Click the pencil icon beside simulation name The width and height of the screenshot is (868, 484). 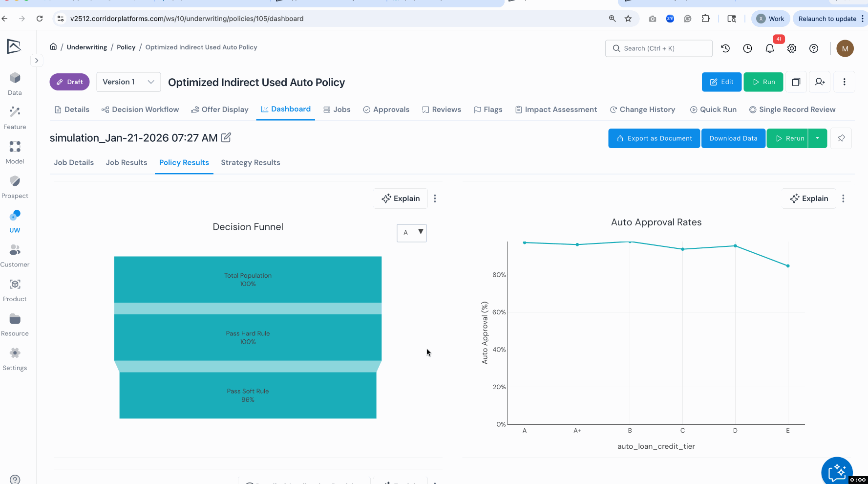point(226,138)
